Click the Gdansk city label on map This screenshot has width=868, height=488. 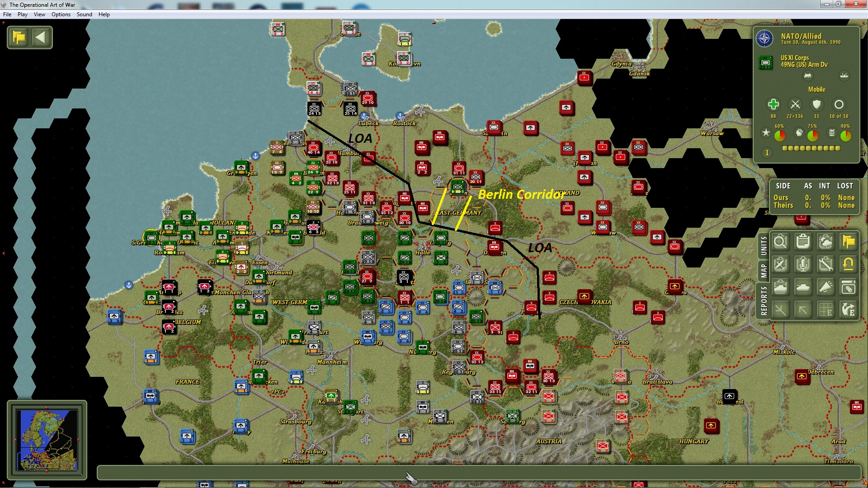[639, 74]
